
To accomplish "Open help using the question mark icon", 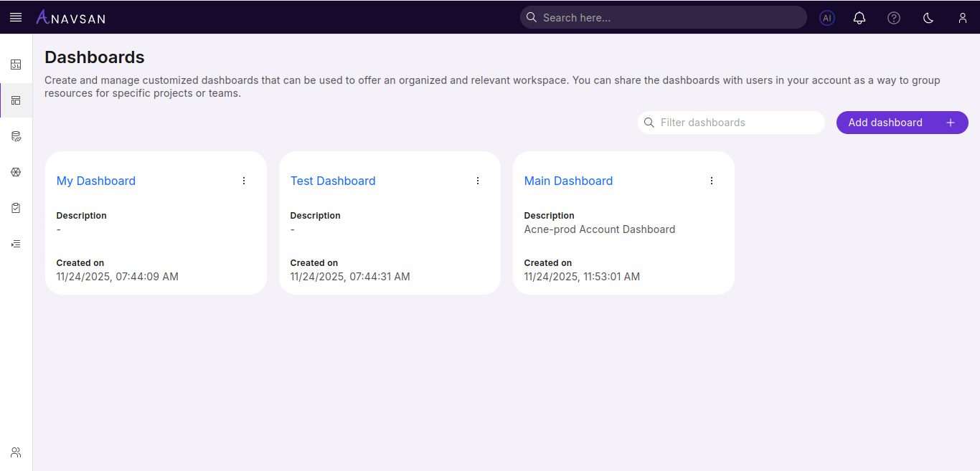I will [x=893, y=17].
